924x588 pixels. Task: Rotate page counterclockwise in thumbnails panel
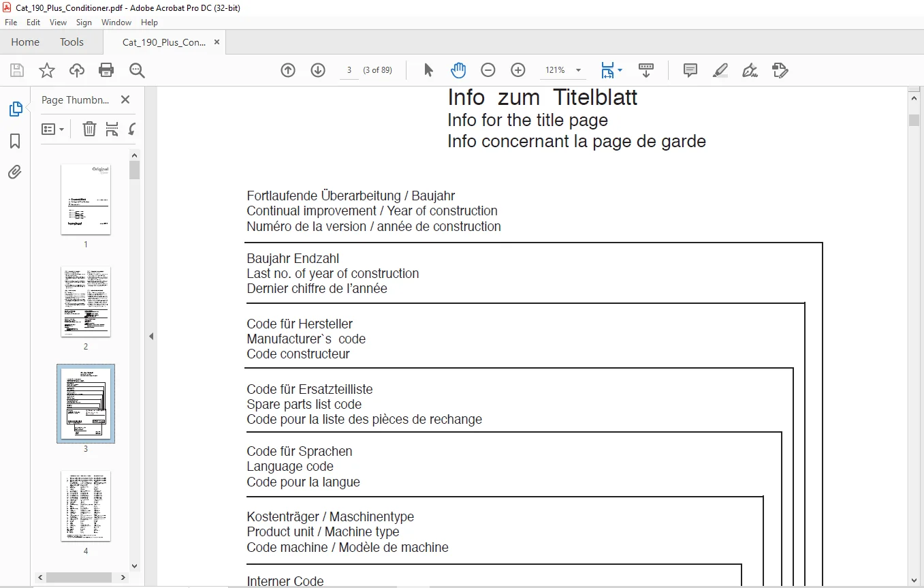point(132,129)
